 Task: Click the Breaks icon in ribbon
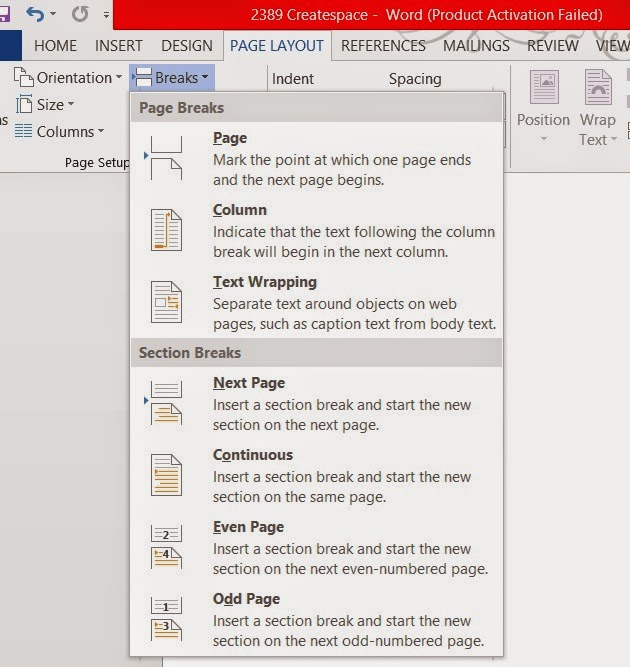tap(142, 77)
